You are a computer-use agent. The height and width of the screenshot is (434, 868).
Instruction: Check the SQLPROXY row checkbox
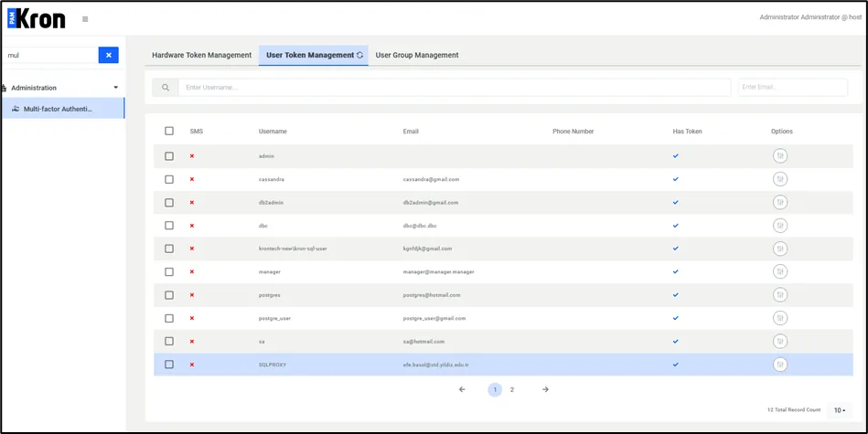tap(169, 365)
